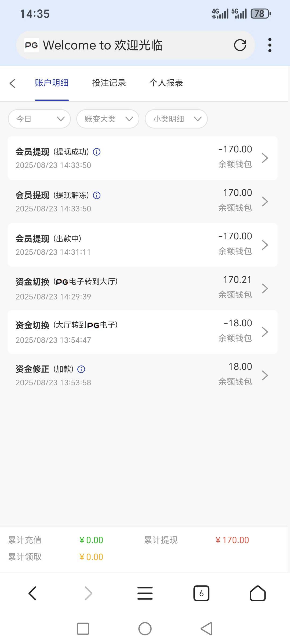290x644 pixels.
Task: Tap the browser home icon
Action: point(258,593)
